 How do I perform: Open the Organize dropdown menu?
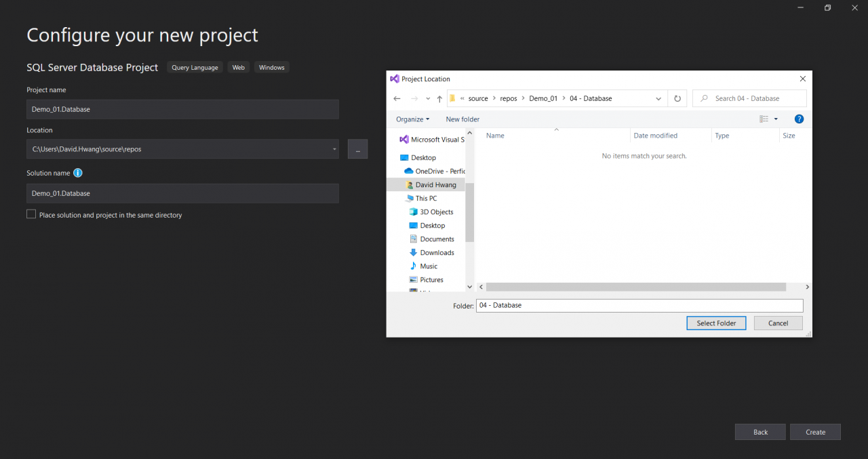point(412,119)
